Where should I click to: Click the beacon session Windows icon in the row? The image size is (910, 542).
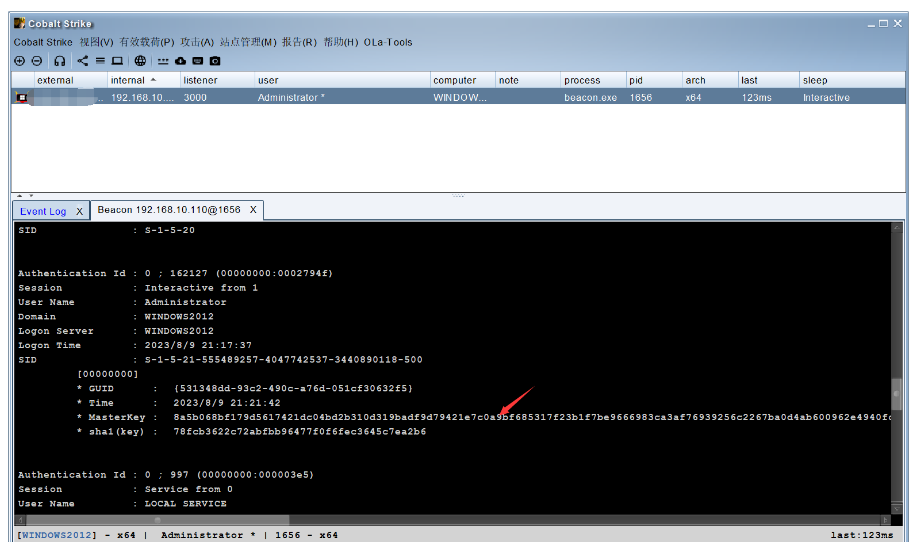point(22,97)
